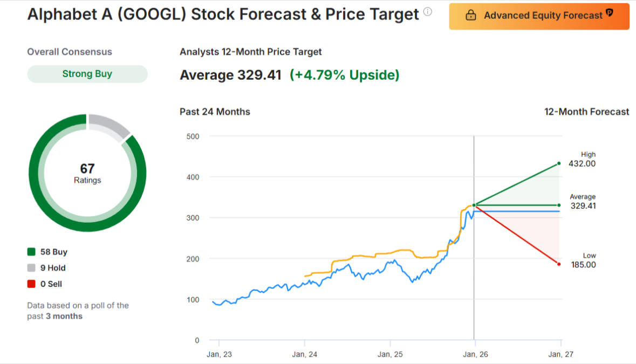Click the center of the 67 Ratings donut chart
This screenshot has height=364, width=636.
click(x=87, y=173)
